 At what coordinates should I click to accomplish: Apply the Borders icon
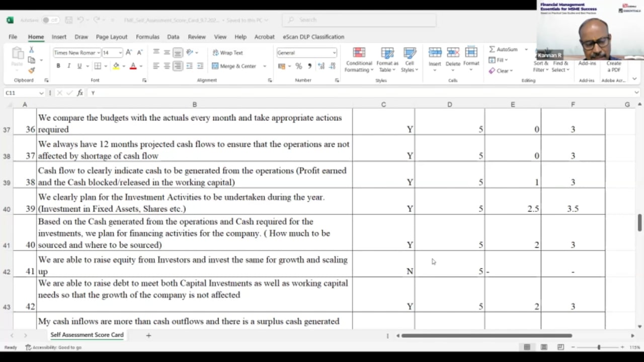click(98, 66)
